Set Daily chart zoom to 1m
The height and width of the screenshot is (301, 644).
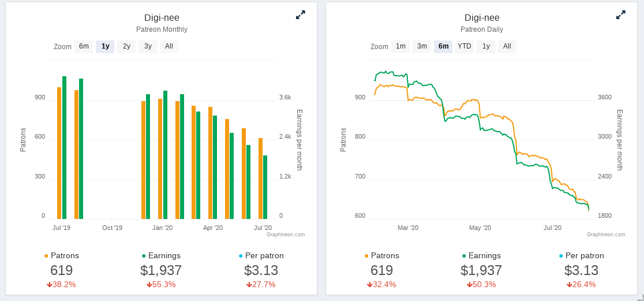click(x=400, y=46)
